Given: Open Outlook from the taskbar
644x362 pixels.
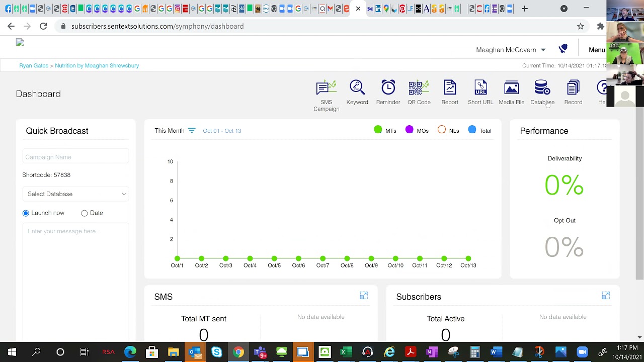Looking at the screenshot, I should pos(195,352).
